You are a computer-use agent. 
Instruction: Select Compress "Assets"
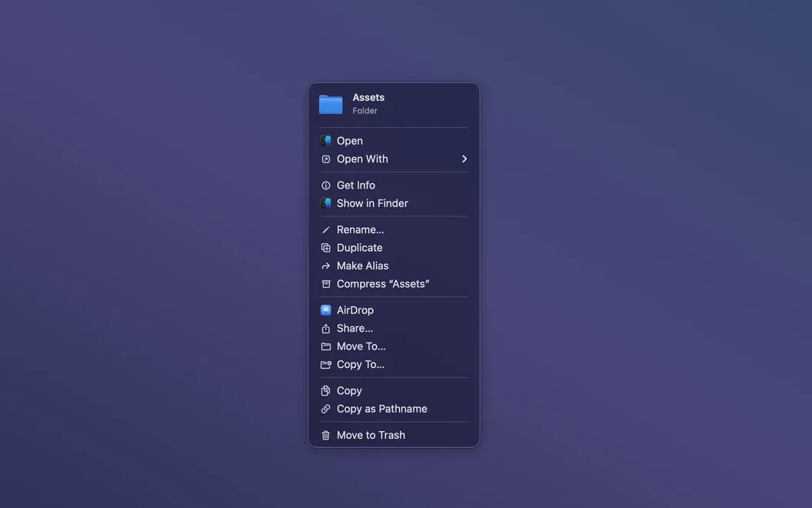(394, 284)
